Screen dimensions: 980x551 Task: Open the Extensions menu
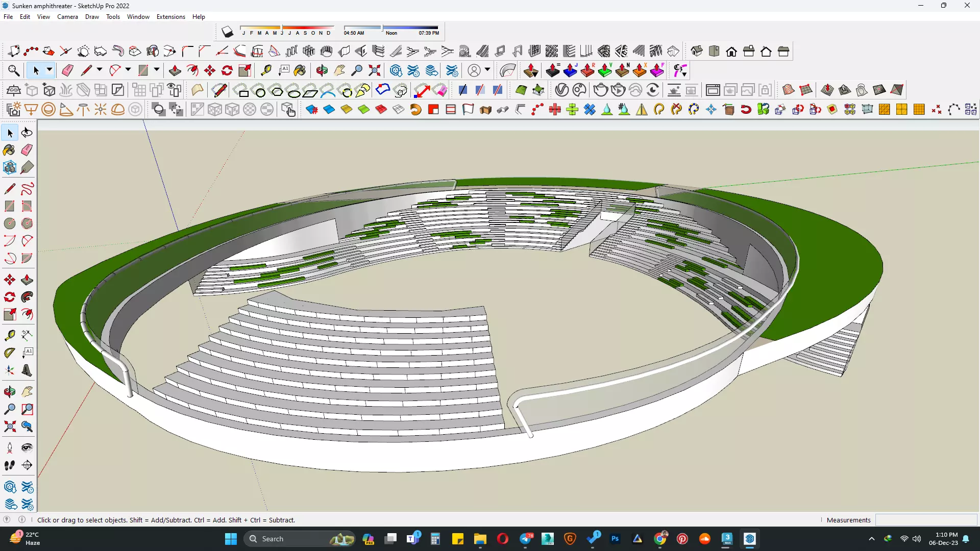170,17
